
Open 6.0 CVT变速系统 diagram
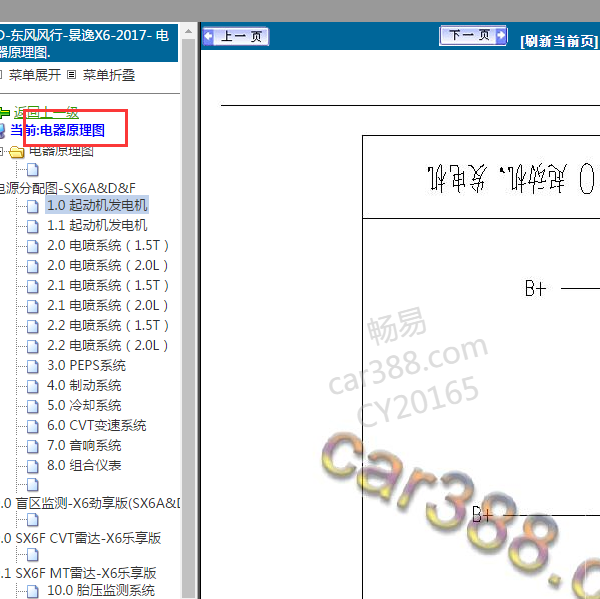pos(96,425)
